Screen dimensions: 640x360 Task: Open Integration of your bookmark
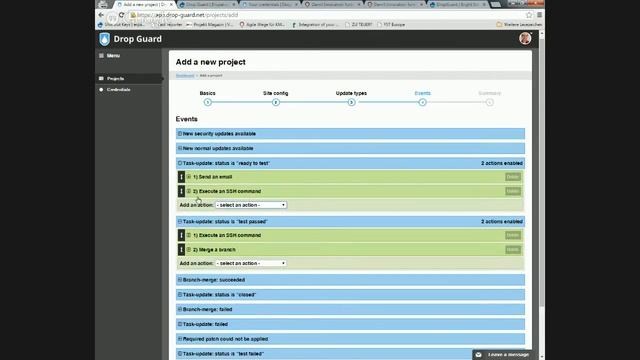tap(315, 24)
